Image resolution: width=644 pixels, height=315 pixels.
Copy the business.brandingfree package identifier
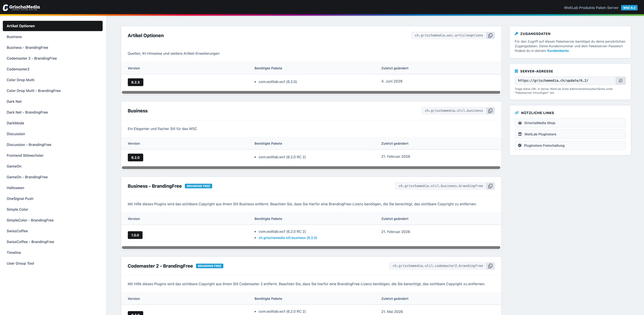490,186
